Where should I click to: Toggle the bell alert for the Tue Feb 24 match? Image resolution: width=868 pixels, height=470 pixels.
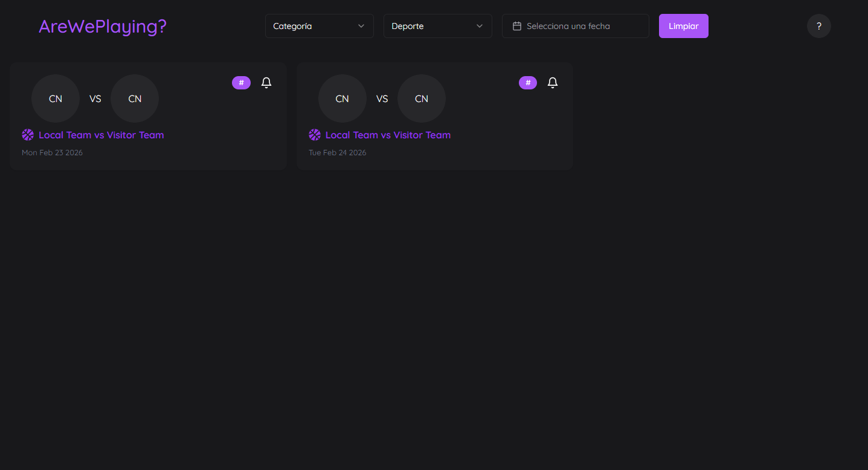coord(553,83)
